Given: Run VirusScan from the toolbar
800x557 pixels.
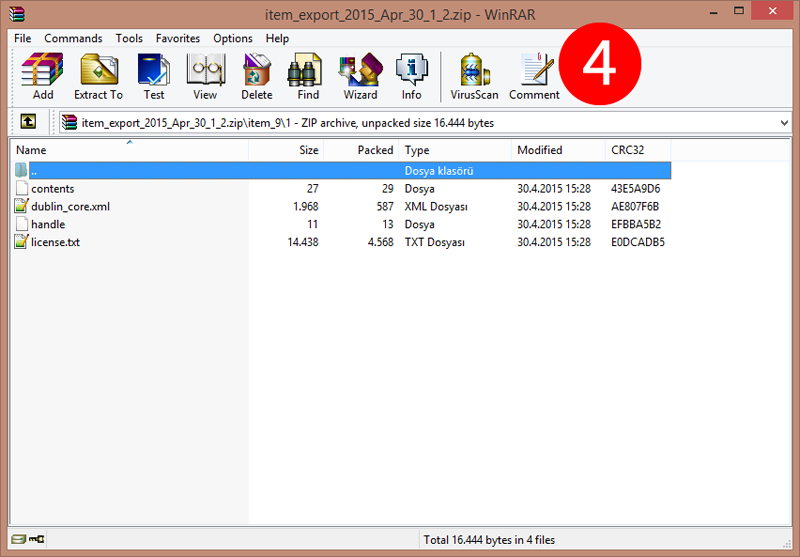Looking at the screenshot, I should pyautogui.click(x=474, y=69).
